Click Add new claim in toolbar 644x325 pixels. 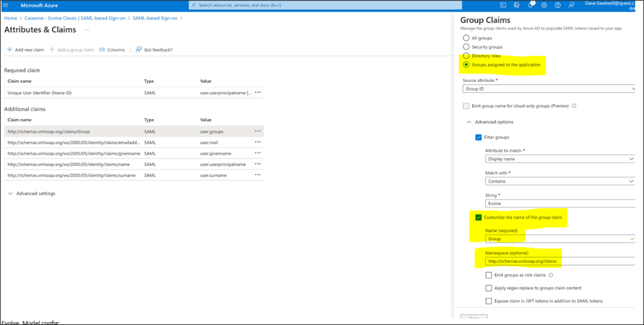tap(25, 50)
